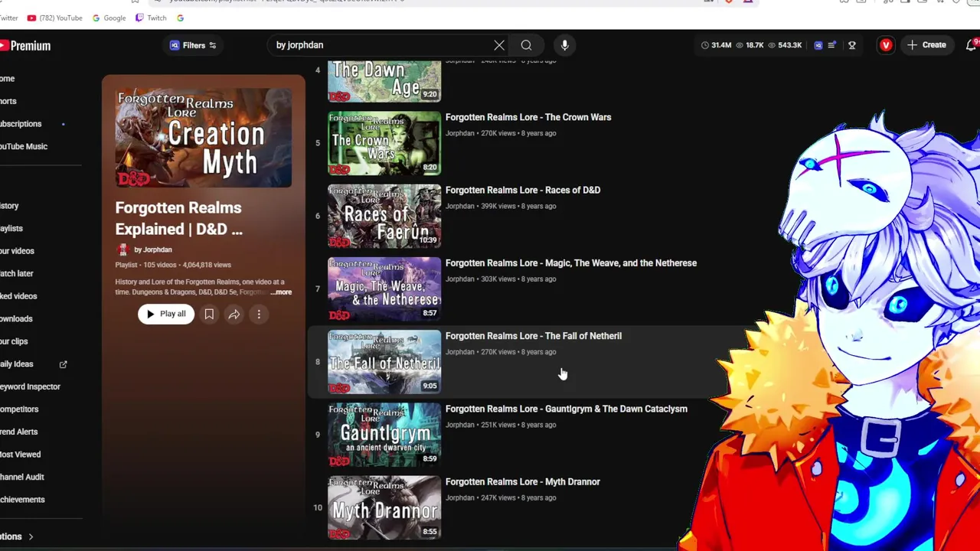Open vidIQ list icon in stats bar
The width and height of the screenshot is (980, 551).
click(832, 45)
